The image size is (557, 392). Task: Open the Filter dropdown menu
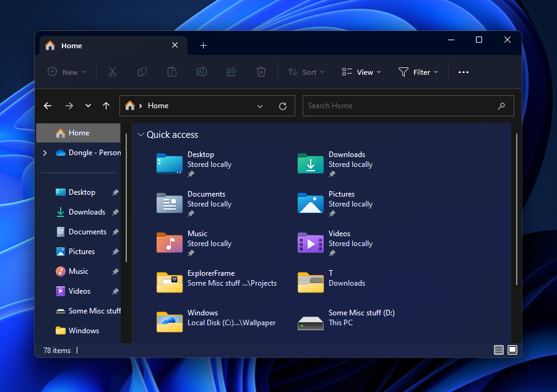click(x=418, y=72)
